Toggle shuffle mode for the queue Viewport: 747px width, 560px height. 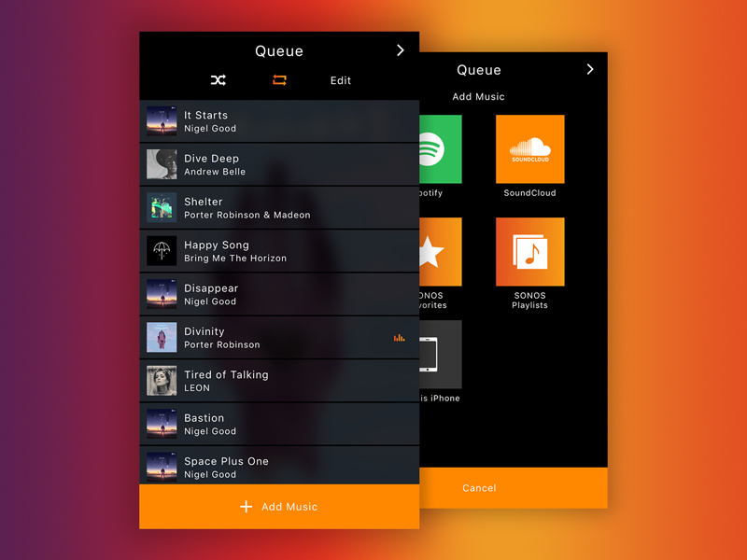(218, 80)
